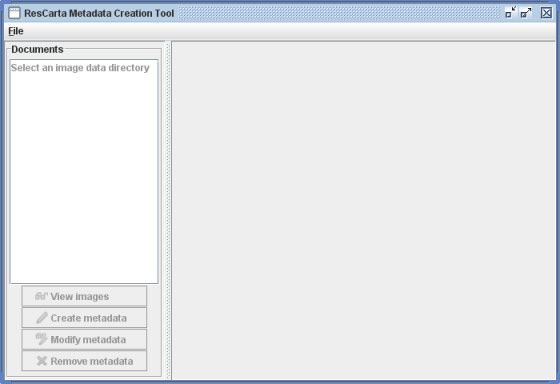Open the File menu
The image size is (560, 384).
click(x=16, y=31)
